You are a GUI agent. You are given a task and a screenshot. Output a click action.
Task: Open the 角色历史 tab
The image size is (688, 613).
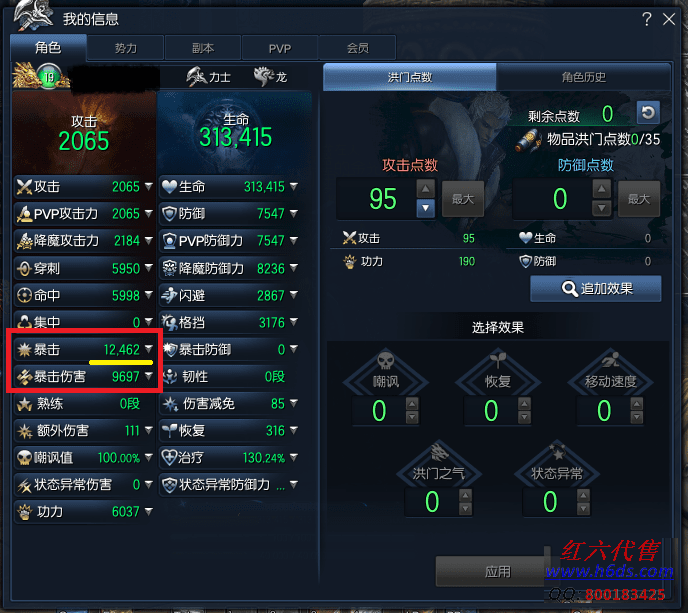[584, 77]
